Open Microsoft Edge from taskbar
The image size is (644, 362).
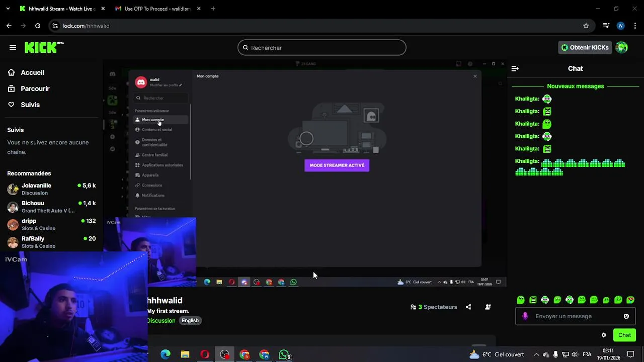[x=166, y=354]
